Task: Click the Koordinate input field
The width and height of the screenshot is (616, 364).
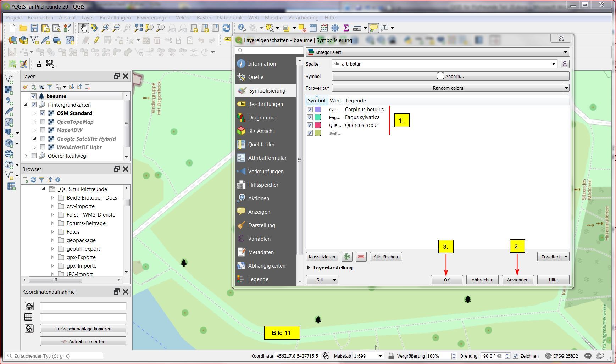Action: click(297, 356)
